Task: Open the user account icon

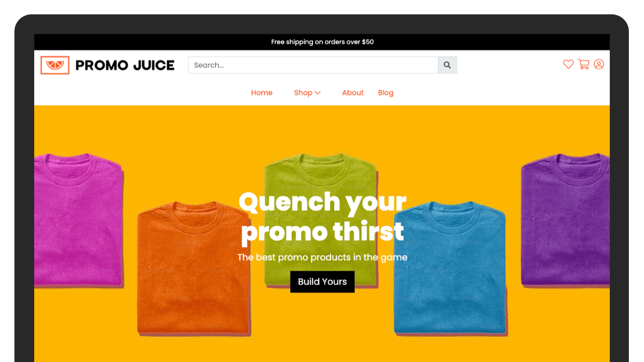Action: pyautogui.click(x=599, y=64)
